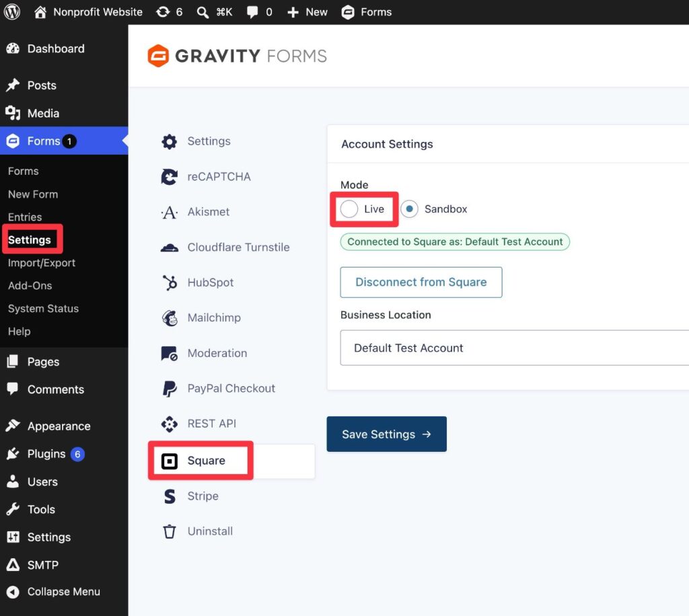
Task: Click the Moderation chat-block icon
Action: pos(169,354)
